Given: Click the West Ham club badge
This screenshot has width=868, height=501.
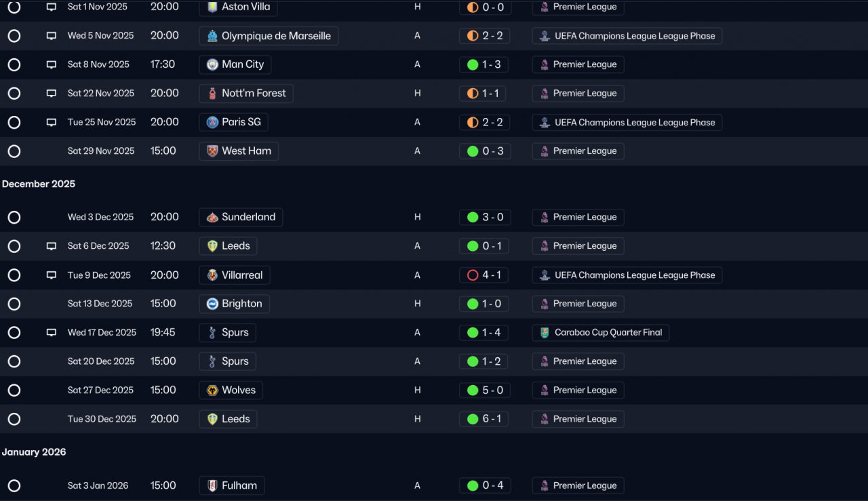Looking at the screenshot, I should 212,151.
